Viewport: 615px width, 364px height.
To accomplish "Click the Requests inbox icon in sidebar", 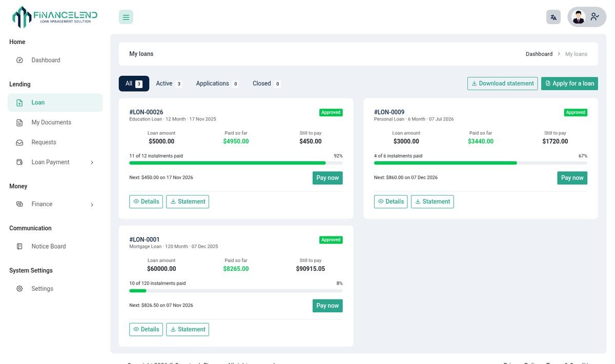I will pos(19,142).
